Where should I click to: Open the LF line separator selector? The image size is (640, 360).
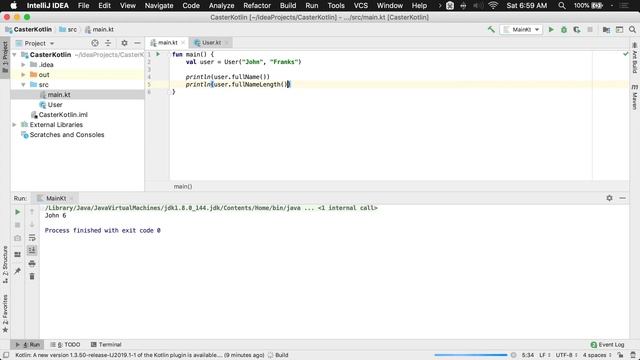pyautogui.click(x=544, y=355)
